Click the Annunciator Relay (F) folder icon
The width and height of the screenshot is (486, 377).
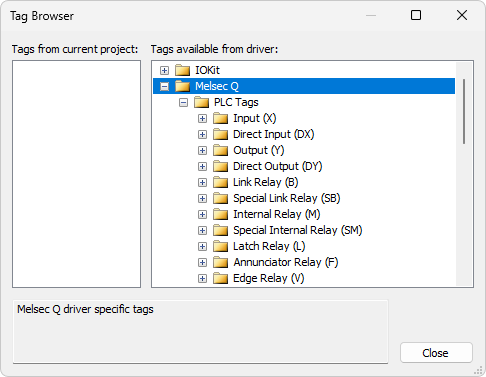(x=220, y=262)
